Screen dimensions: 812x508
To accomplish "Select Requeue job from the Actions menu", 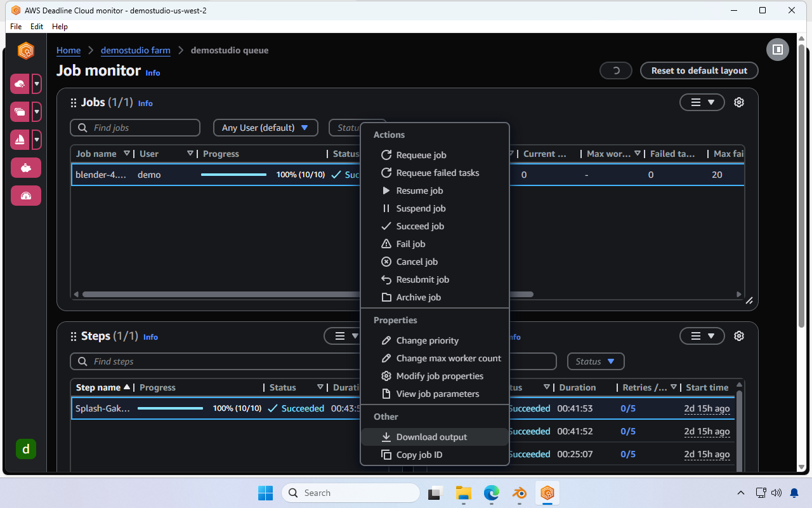I will point(421,155).
